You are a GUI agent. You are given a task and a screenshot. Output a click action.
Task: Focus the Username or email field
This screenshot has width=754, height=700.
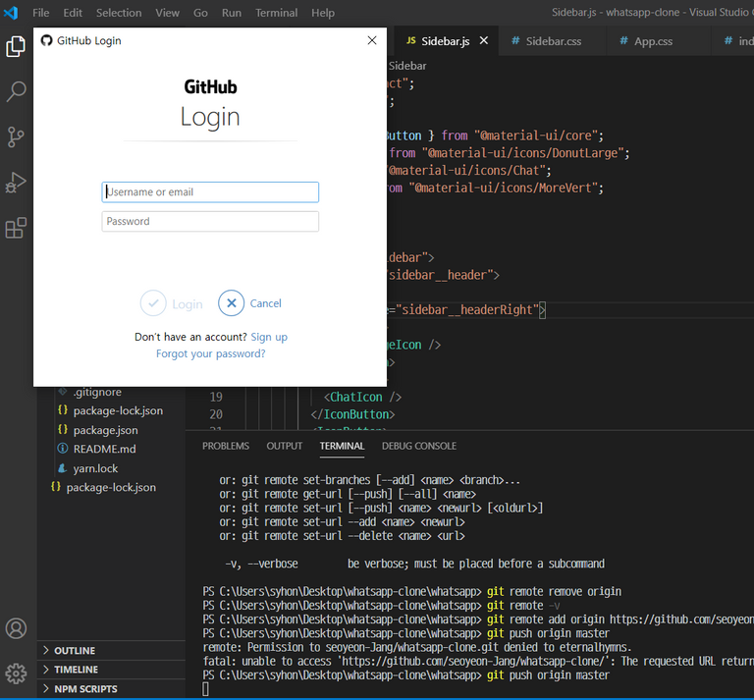tap(210, 191)
